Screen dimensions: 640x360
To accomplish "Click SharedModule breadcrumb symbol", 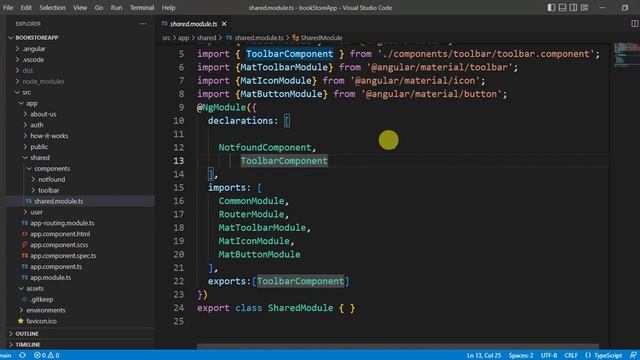I will (x=321, y=38).
